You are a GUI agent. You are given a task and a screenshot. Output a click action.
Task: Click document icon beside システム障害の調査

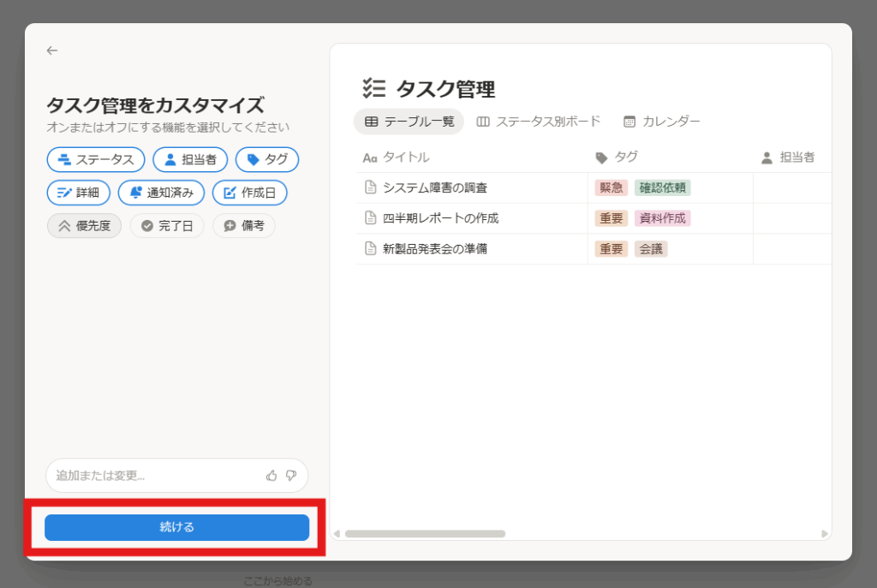pyautogui.click(x=370, y=187)
